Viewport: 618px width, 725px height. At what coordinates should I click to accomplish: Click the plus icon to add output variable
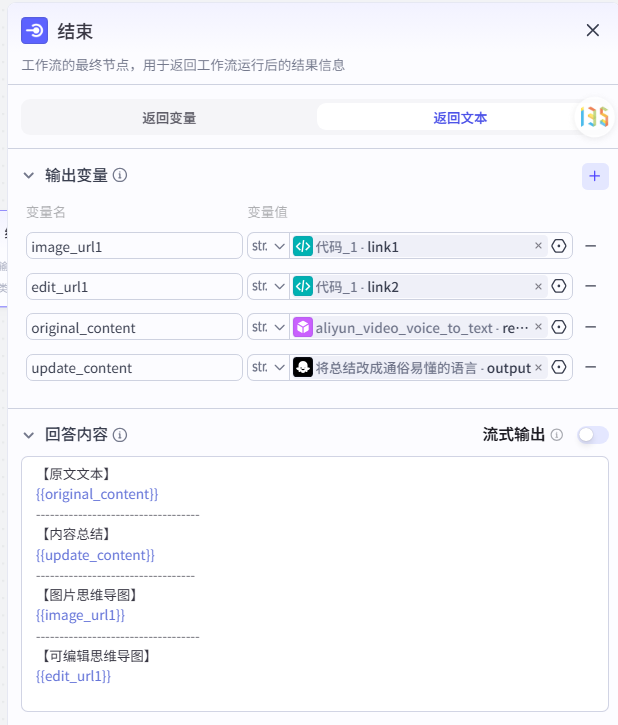[x=595, y=176]
